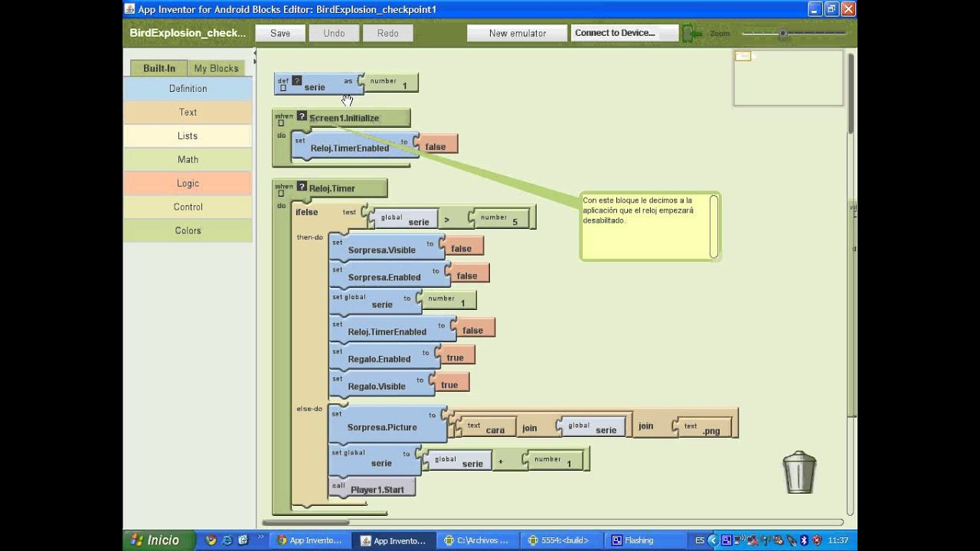Open the Lists block drawer

click(x=188, y=135)
